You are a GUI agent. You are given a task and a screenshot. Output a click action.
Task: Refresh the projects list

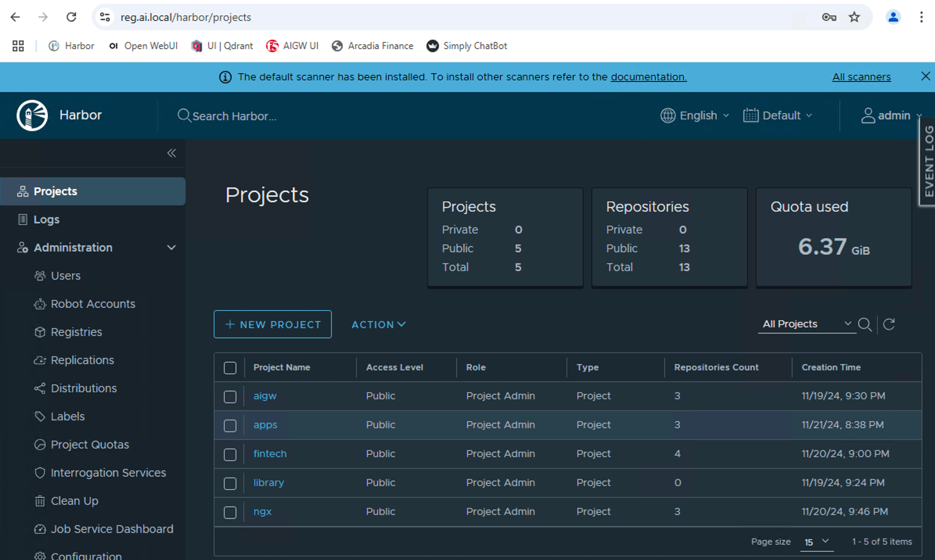pyautogui.click(x=889, y=324)
